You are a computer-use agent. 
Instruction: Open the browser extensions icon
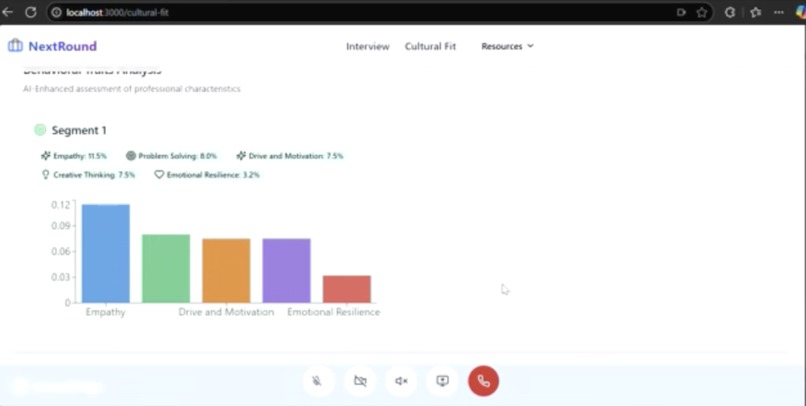tap(730, 12)
